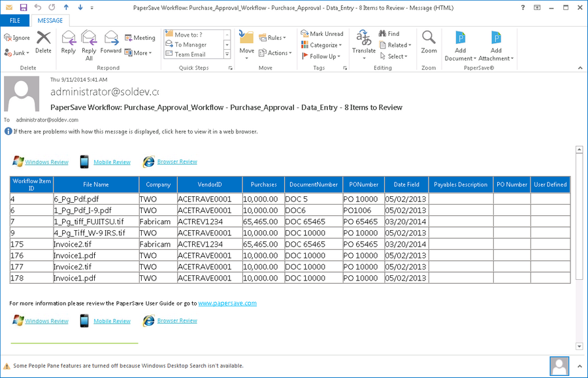Open the bottom Mobile Review link
This screenshot has height=378, width=588.
(x=112, y=321)
